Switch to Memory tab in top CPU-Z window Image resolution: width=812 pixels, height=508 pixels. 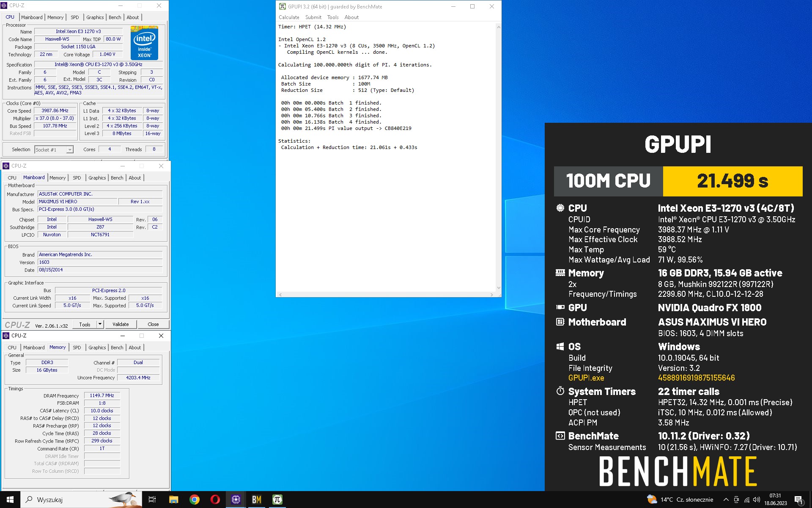tap(55, 17)
